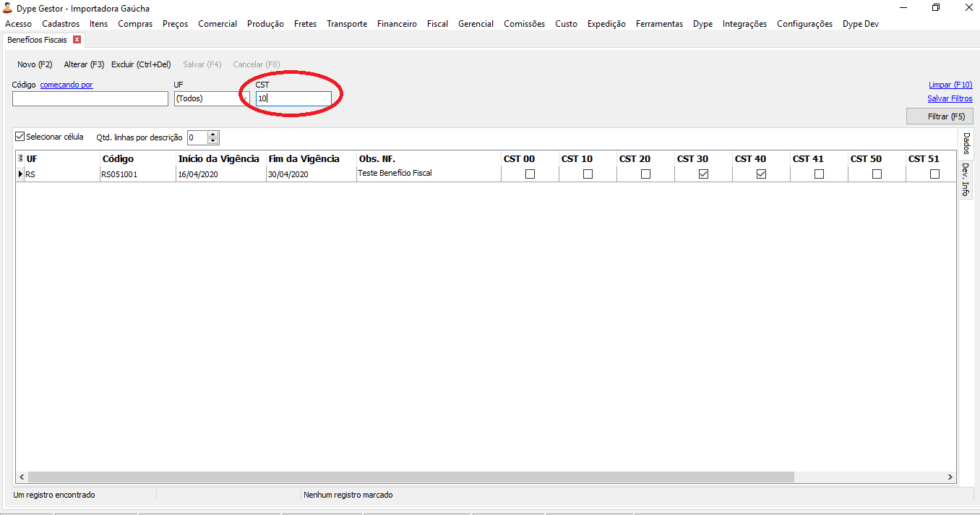Open the Integrações menu
Image resolution: width=980 pixels, height=515 pixels.
click(744, 24)
